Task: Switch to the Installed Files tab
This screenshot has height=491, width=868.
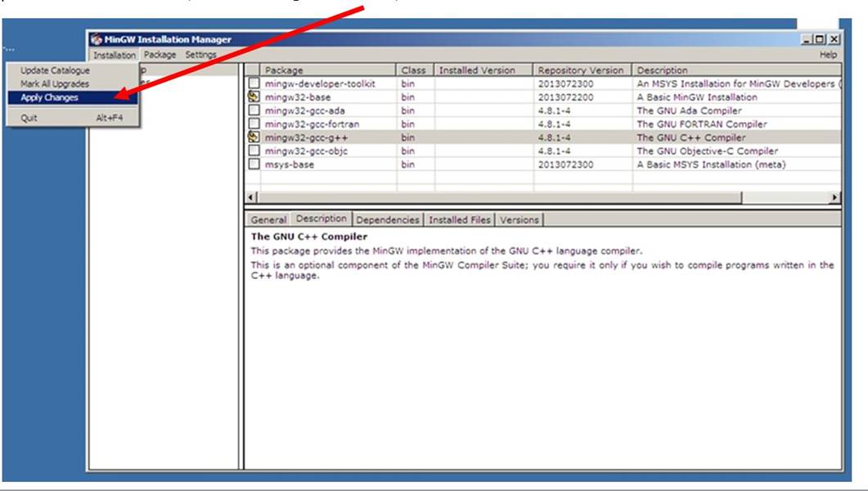Action: point(460,219)
